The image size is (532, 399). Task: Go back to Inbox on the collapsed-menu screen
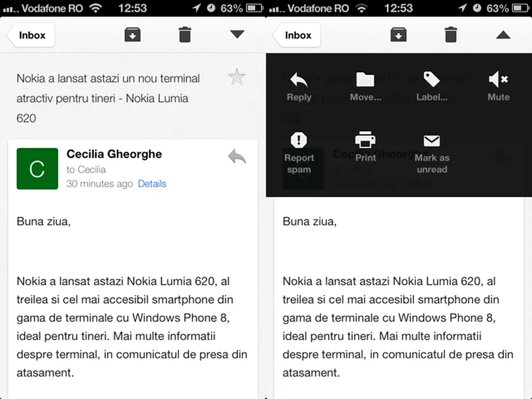click(31, 35)
